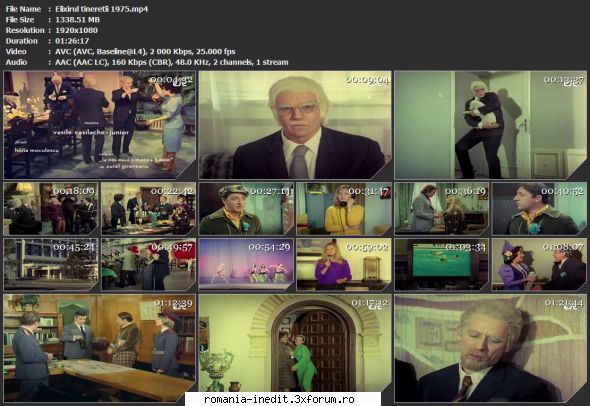Select the bearded man close-up at 01:21:44
The image size is (590, 406).
490,348
